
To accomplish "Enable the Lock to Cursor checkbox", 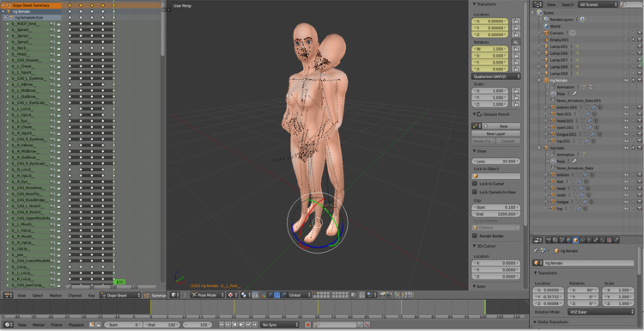I will [475, 183].
